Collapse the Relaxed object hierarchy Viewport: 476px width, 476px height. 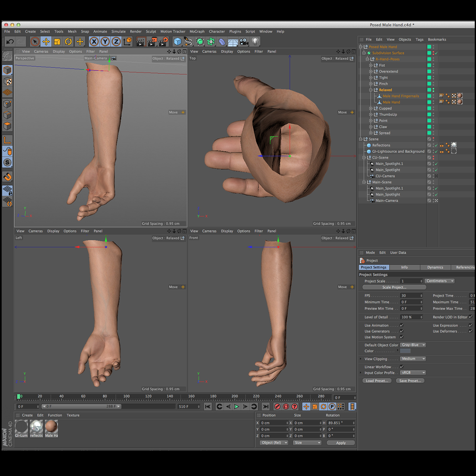tap(370, 90)
